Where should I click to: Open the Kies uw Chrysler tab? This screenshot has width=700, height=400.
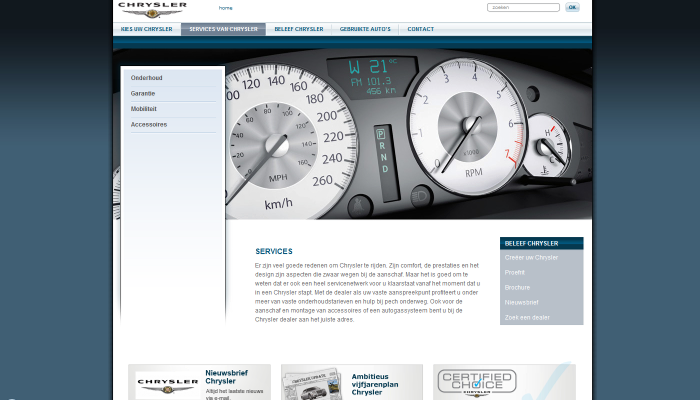point(147,29)
